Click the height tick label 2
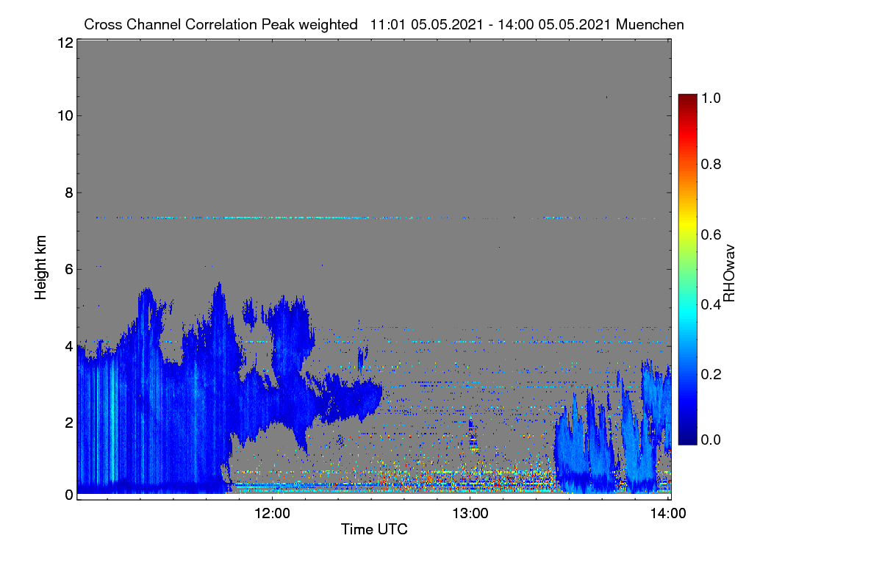Viewport: 882px width, 588px height. pyautogui.click(x=68, y=423)
